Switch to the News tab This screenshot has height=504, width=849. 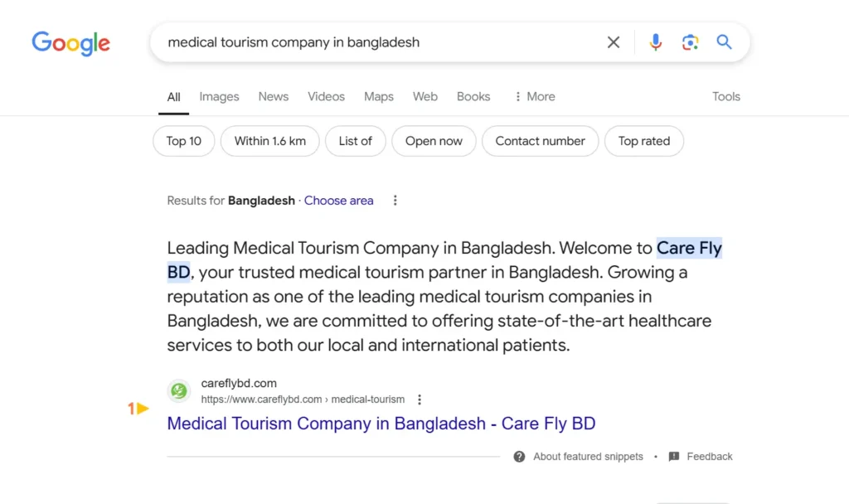coord(273,97)
